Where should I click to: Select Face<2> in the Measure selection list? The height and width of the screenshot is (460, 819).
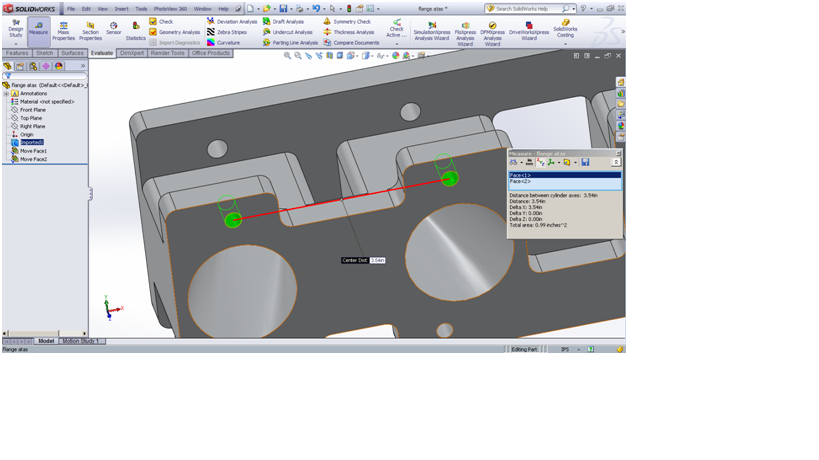coord(521,182)
